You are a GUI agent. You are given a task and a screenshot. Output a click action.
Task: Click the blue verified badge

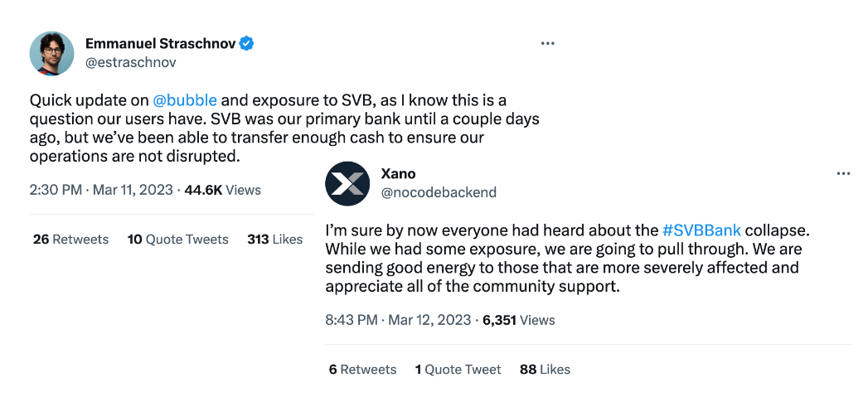point(247,44)
